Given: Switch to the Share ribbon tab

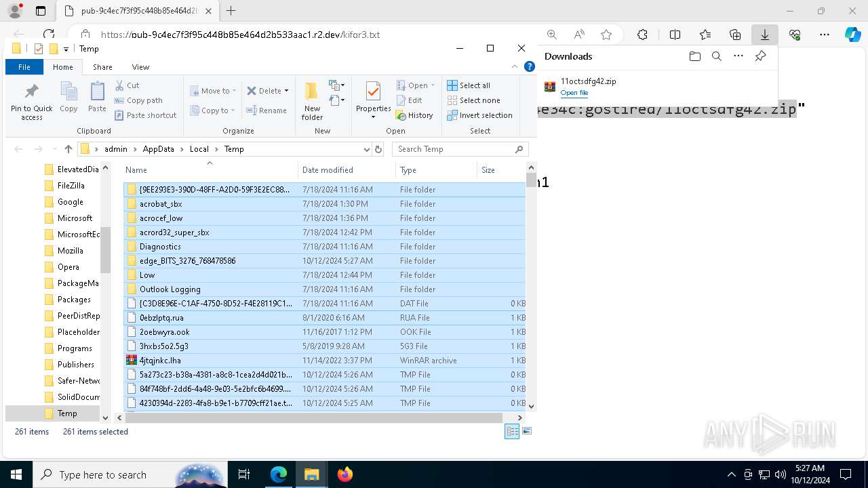Looking at the screenshot, I should (102, 67).
